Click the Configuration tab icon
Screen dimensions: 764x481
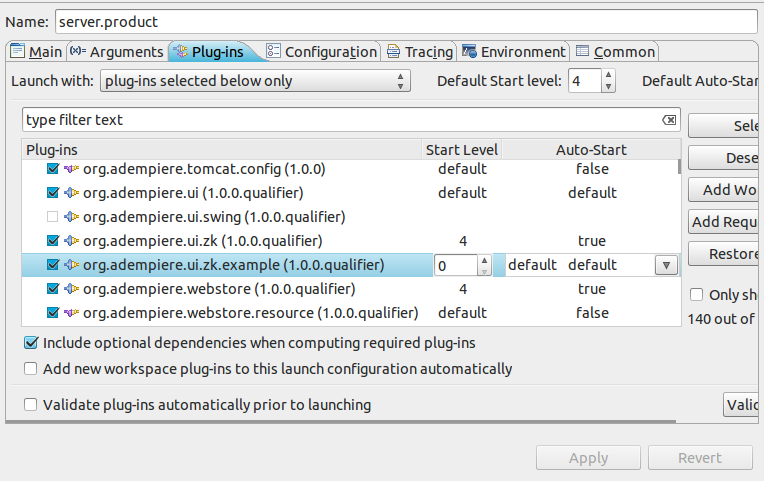click(x=273, y=51)
